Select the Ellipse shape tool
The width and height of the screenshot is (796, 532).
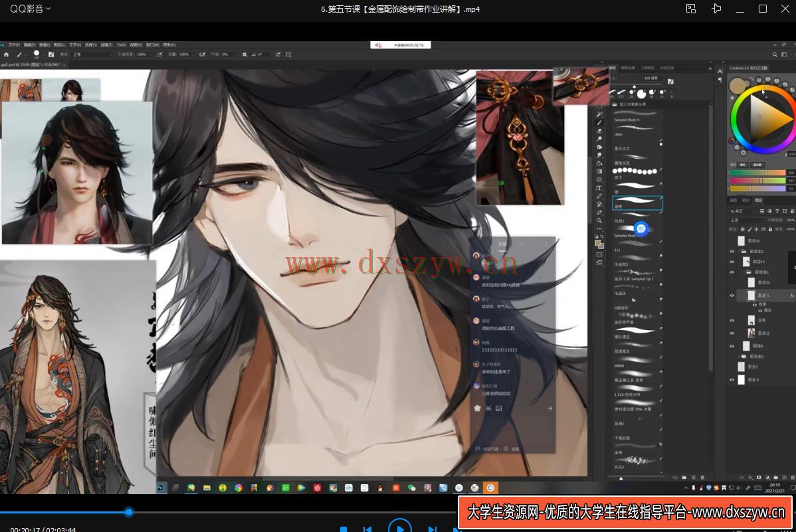click(x=599, y=180)
